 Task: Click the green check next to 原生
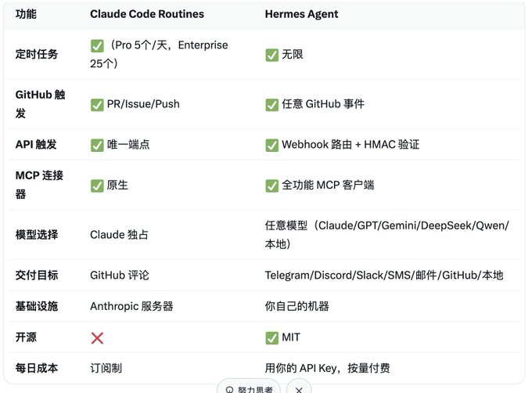[x=97, y=186]
